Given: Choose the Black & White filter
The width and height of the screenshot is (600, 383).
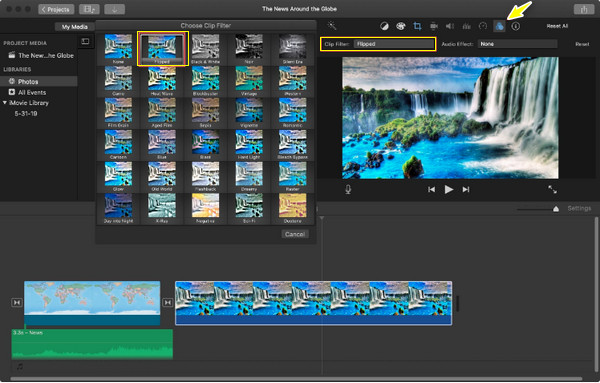Looking at the screenshot, I should [x=205, y=49].
